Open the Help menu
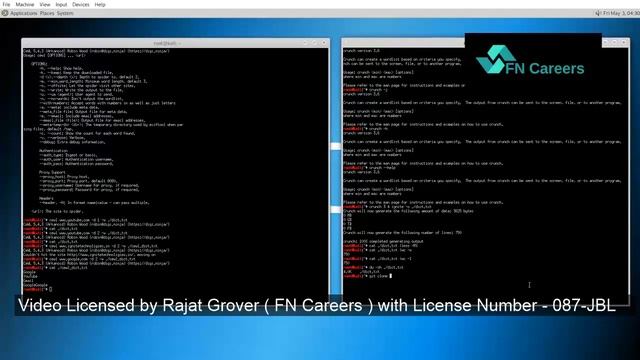This screenshot has width=640, height=360. click(x=100, y=4)
